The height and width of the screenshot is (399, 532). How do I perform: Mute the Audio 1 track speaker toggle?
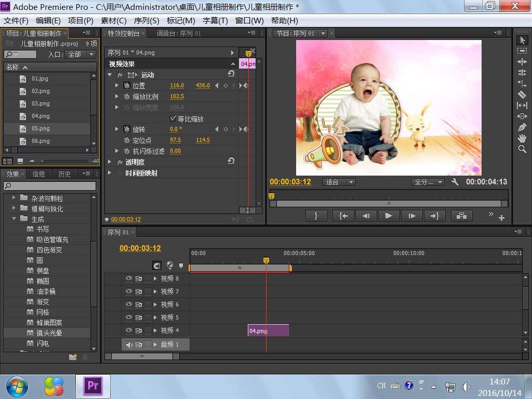pos(129,344)
